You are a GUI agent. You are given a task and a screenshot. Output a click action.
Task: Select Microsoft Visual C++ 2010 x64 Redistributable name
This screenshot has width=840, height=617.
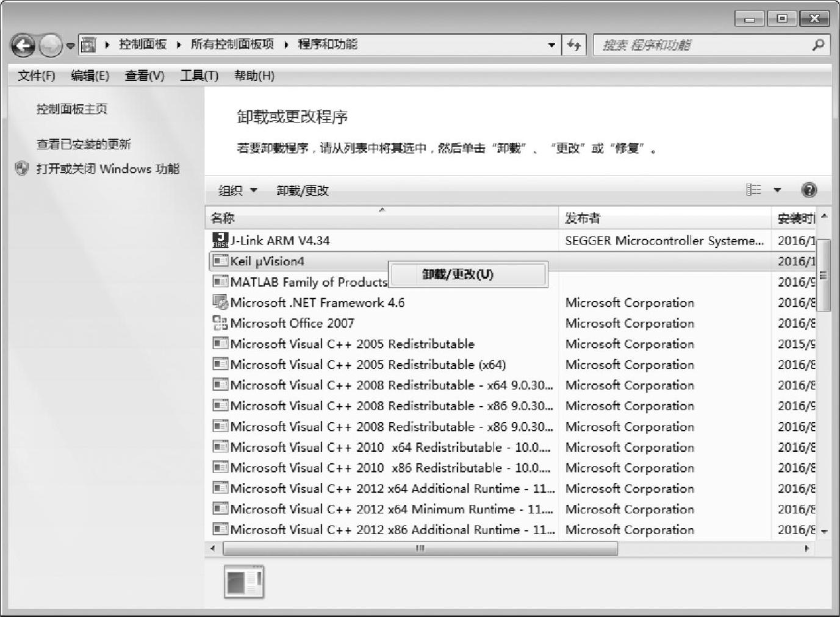390,448
